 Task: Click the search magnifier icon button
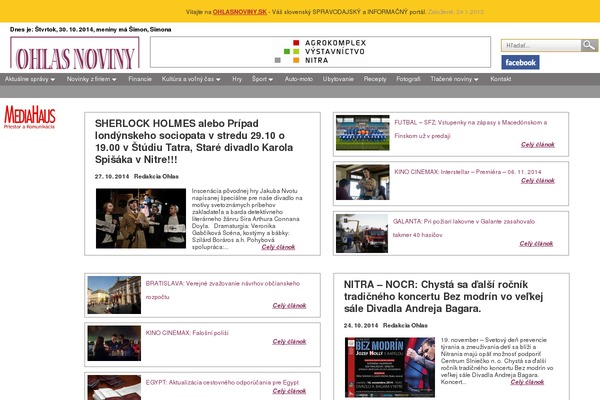589,46
